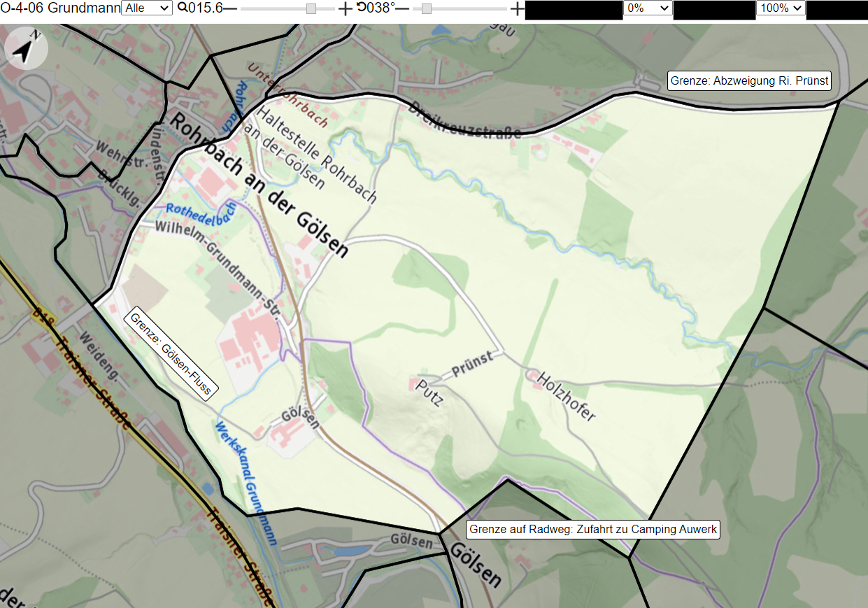Decrease zoom with the minus icon

(x=229, y=8)
